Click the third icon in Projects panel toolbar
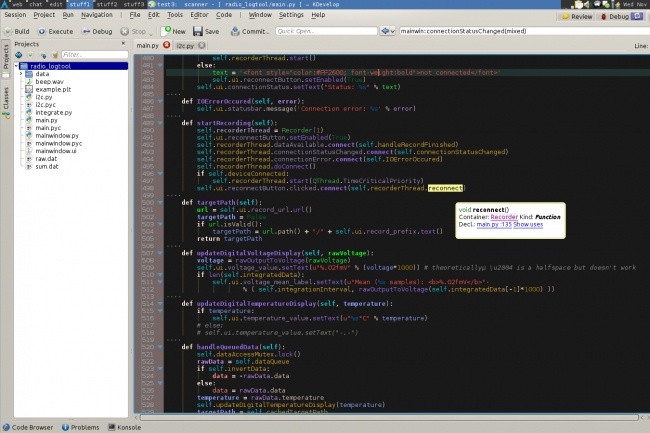Screen dimensions: 650x433 click(x=43, y=55)
